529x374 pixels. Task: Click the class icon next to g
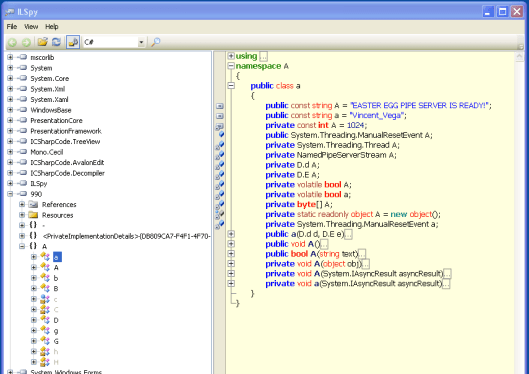(x=45, y=330)
